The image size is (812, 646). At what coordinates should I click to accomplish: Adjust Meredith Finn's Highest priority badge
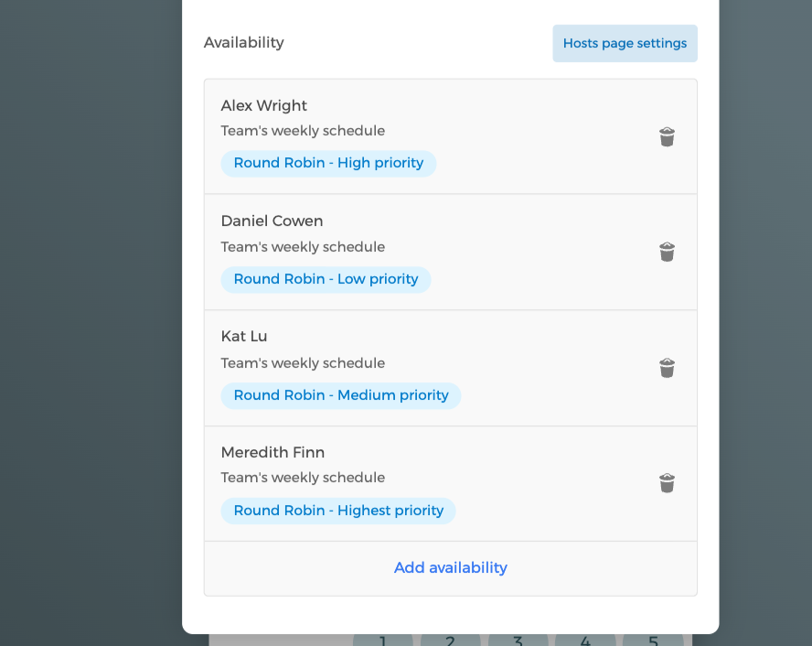[x=337, y=511]
